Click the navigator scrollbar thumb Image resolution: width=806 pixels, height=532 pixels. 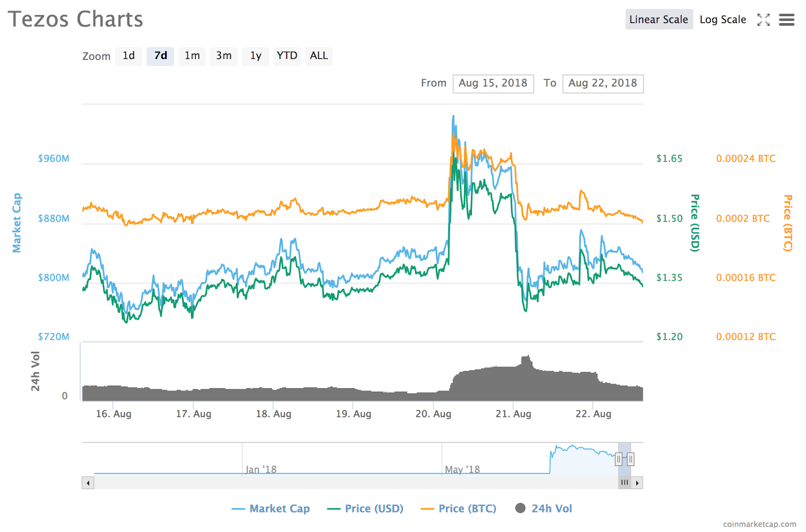625,482
